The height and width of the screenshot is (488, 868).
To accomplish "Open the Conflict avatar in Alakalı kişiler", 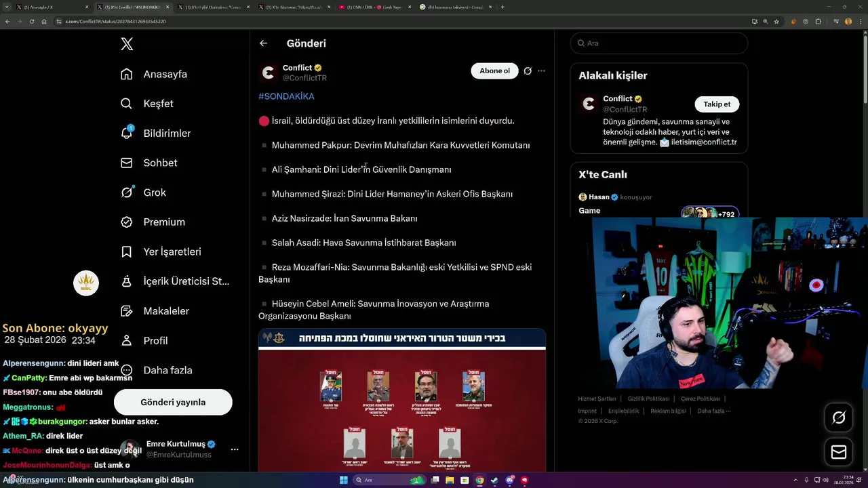I will [x=589, y=104].
